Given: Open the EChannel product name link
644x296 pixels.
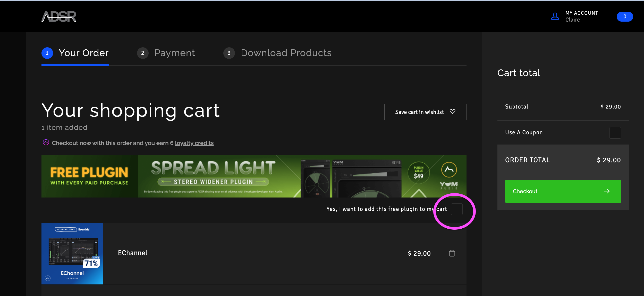Looking at the screenshot, I should pos(133,253).
